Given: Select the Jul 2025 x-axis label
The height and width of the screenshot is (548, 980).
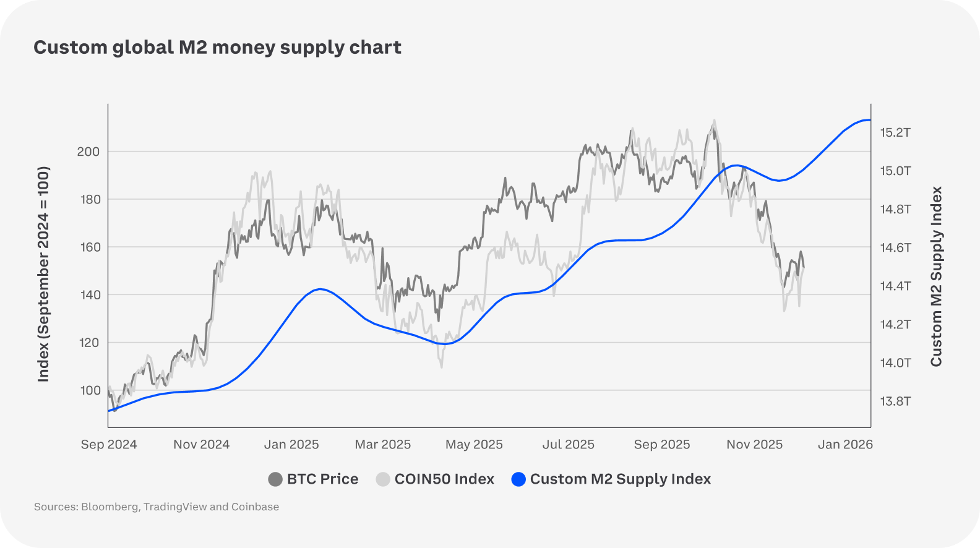Looking at the screenshot, I should [568, 445].
